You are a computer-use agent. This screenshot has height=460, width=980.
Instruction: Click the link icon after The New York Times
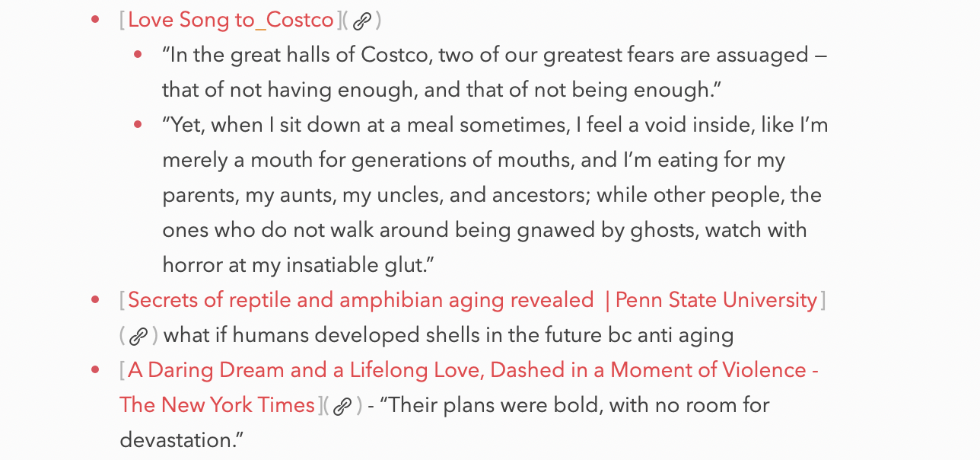tap(343, 406)
